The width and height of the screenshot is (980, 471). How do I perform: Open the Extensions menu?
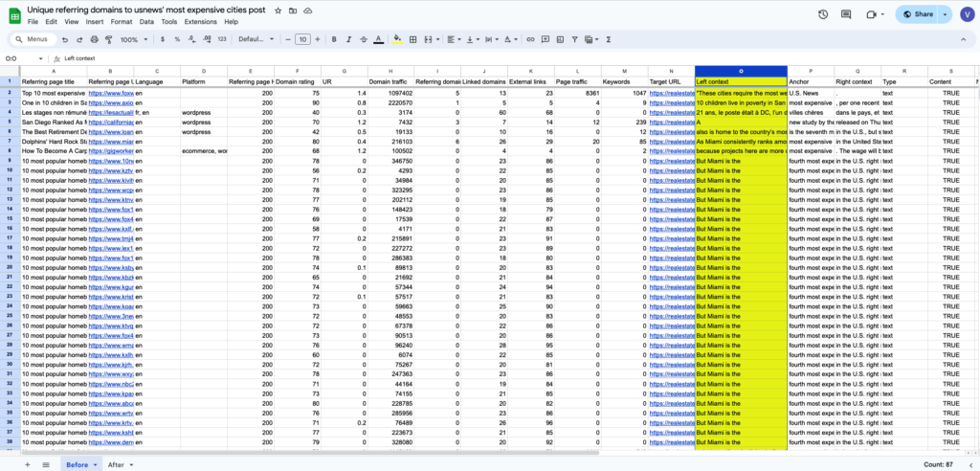pos(200,21)
